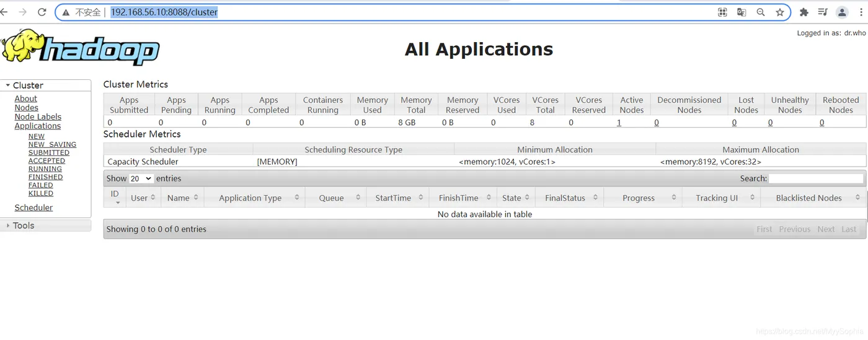Screen dimensions: 868x340
Task: Filter applications by FAILED state
Action: (x=41, y=185)
